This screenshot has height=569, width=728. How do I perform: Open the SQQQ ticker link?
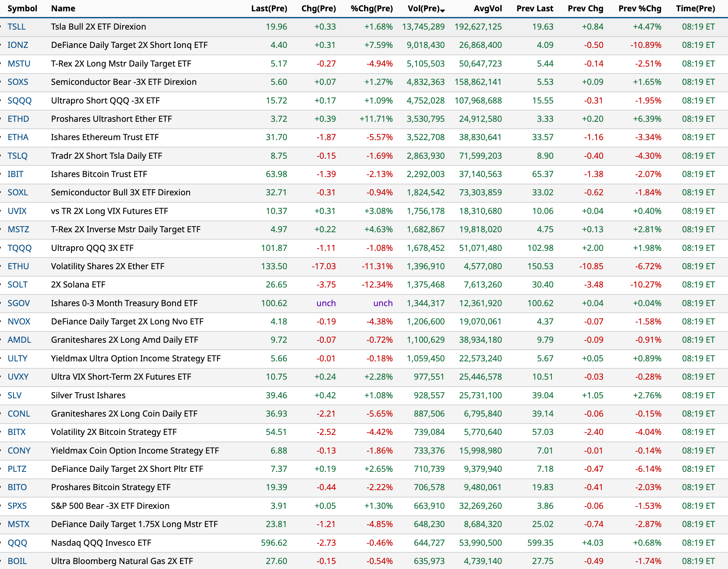click(x=19, y=100)
